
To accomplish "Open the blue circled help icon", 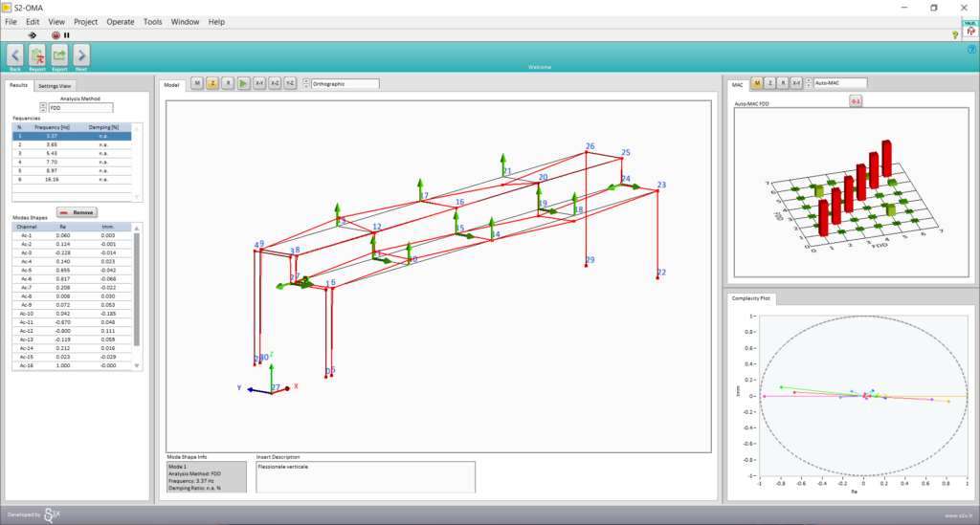I will (x=972, y=50).
